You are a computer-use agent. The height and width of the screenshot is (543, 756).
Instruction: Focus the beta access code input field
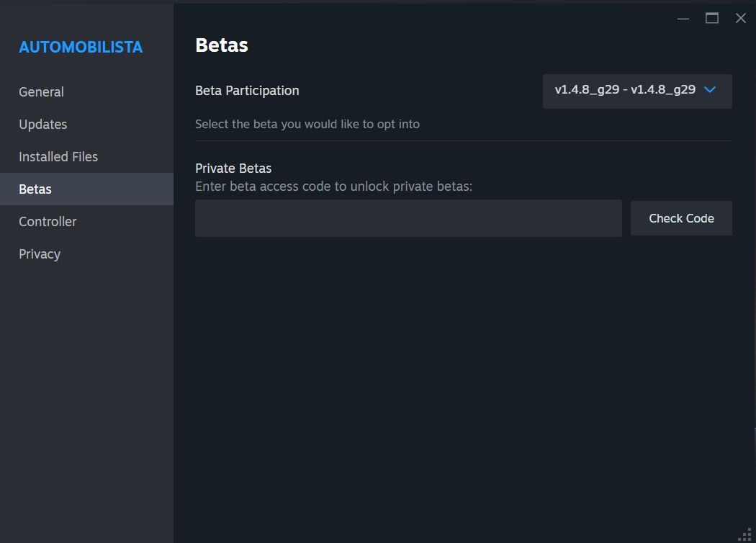click(408, 218)
